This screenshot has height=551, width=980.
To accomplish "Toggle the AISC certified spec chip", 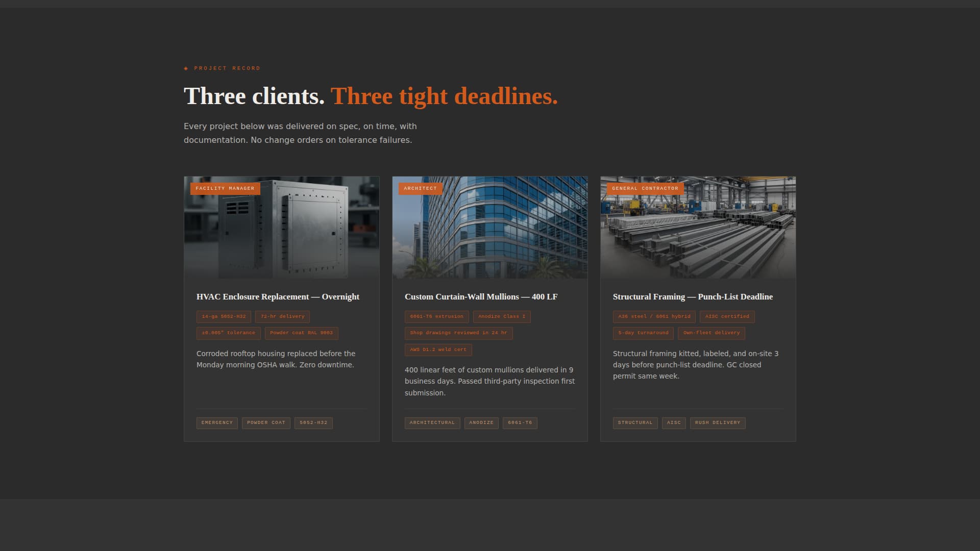I will tap(727, 316).
